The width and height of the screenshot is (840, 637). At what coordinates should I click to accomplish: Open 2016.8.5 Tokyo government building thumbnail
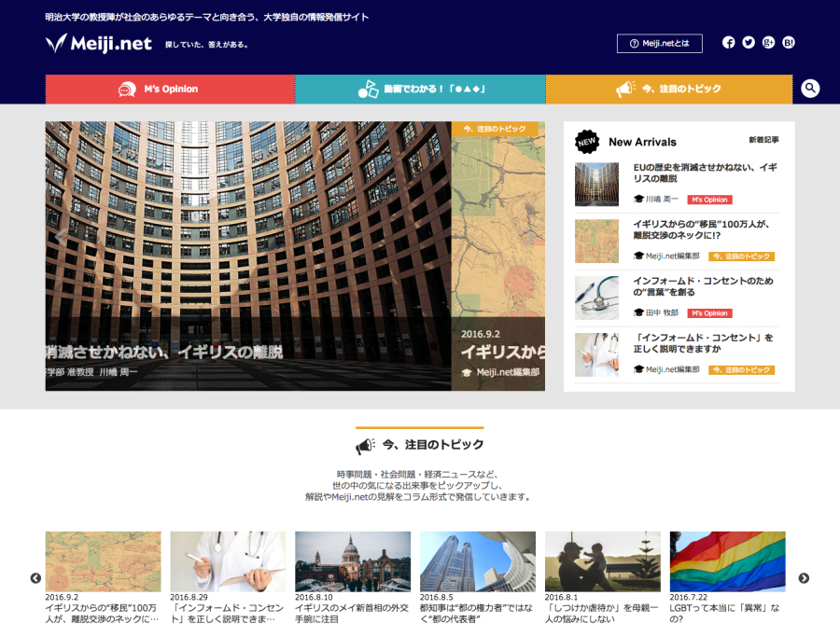(x=478, y=561)
